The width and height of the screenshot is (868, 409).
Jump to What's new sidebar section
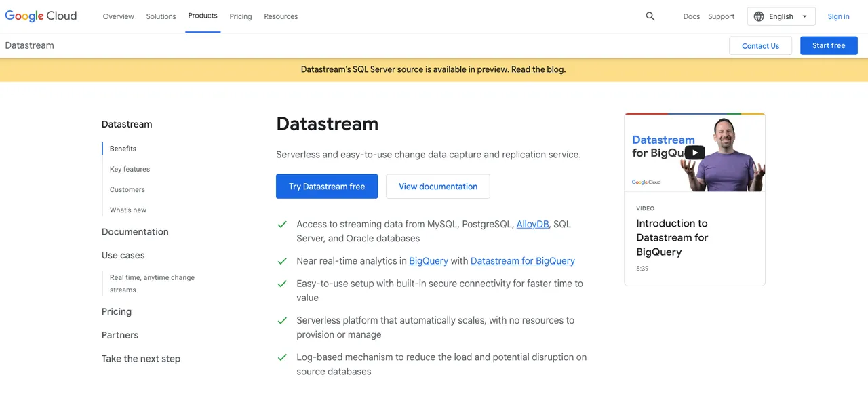128,210
